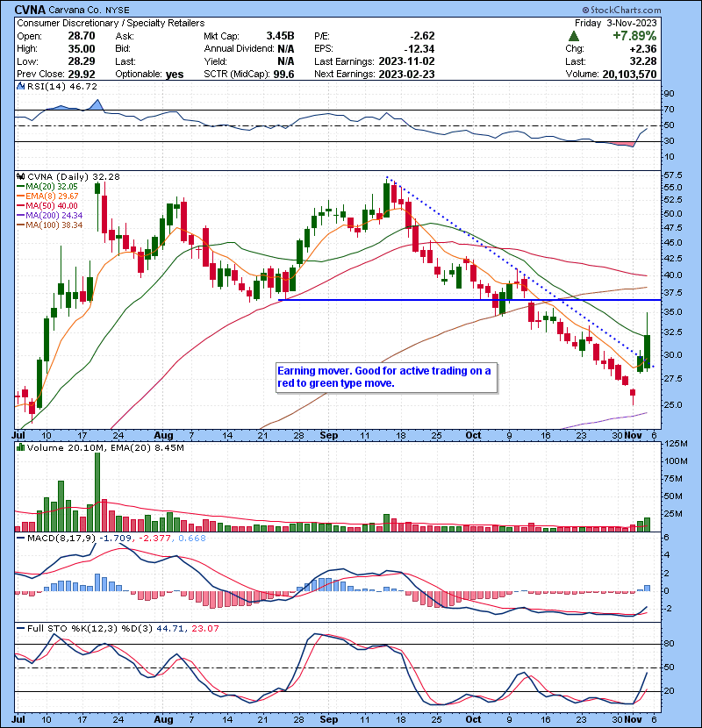Click the green up-triangle change indicator

pyautogui.click(x=574, y=36)
